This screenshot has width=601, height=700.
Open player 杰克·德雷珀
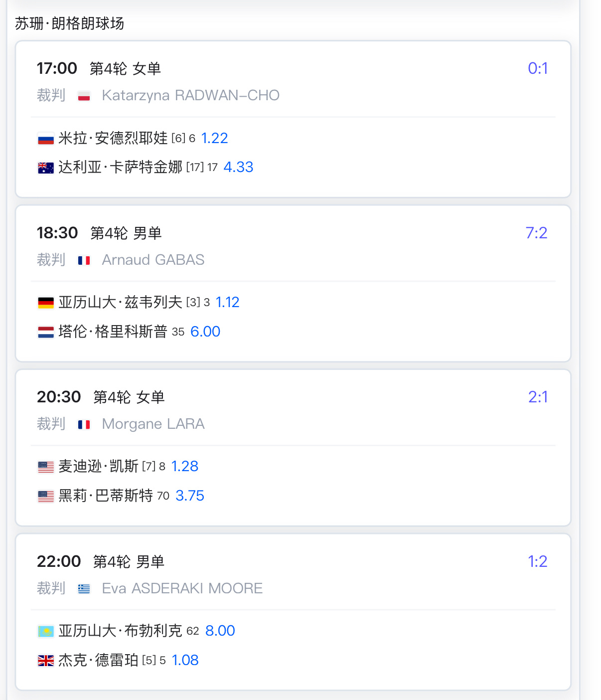tap(98, 660)
